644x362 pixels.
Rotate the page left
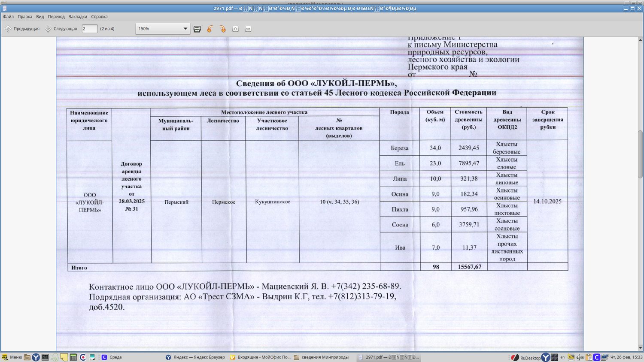[210, 29]
